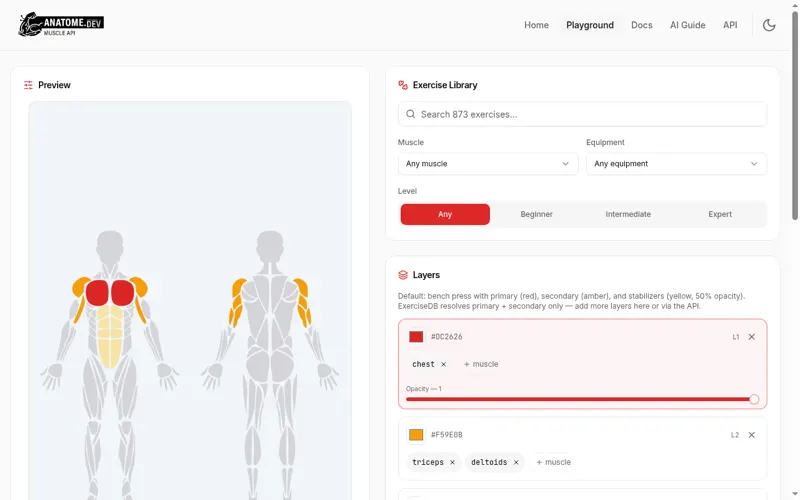
Task: Click the #F59E0B hex value text
Action: [446, 435]
